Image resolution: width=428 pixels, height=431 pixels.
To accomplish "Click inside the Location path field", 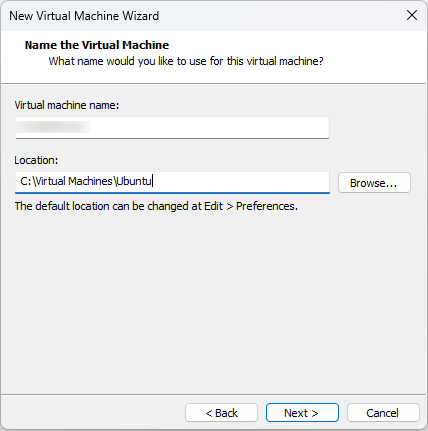I will point(172,182).
